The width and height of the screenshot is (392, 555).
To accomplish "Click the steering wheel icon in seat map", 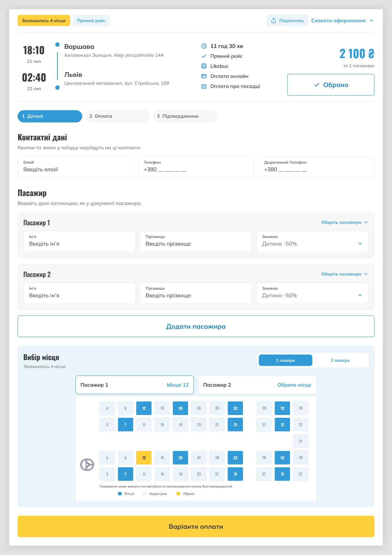I will click(x=87, y=465).
